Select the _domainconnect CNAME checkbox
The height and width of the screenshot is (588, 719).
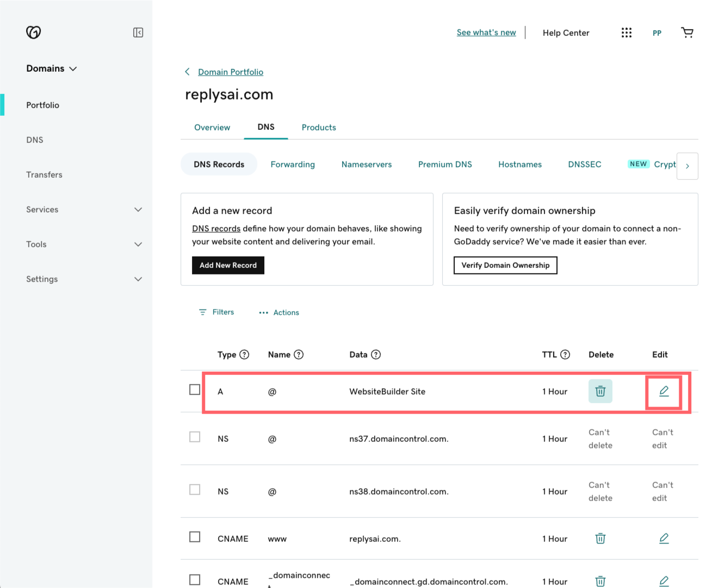click(x=195, y=580)
